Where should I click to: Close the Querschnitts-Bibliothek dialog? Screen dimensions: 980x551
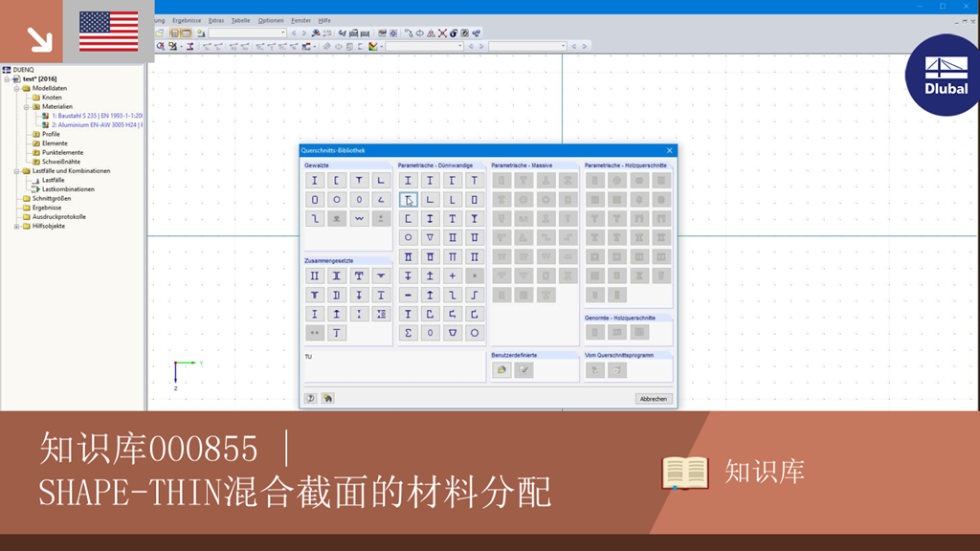tap(669, 150)
